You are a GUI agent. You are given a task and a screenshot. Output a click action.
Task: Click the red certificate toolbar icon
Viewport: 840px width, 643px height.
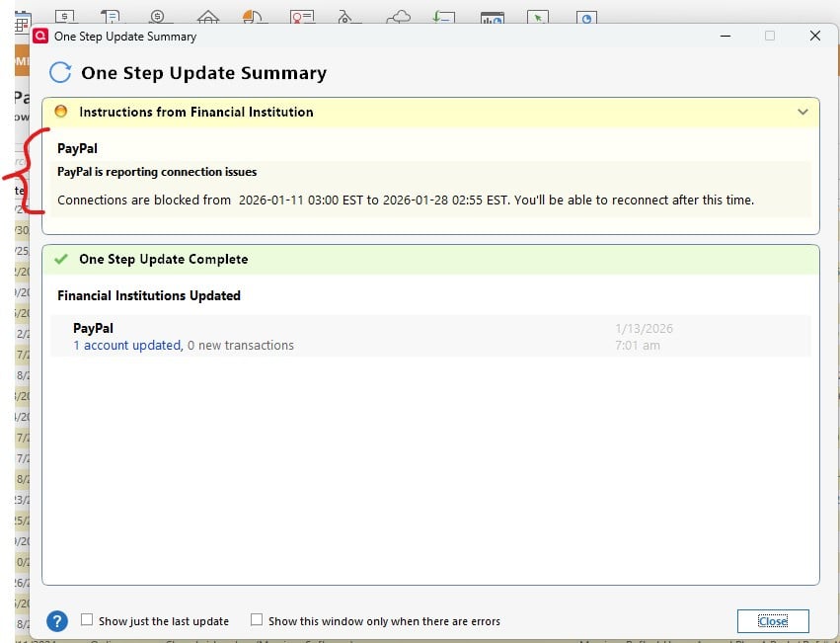pyautogui.click(x=302, y=17)
